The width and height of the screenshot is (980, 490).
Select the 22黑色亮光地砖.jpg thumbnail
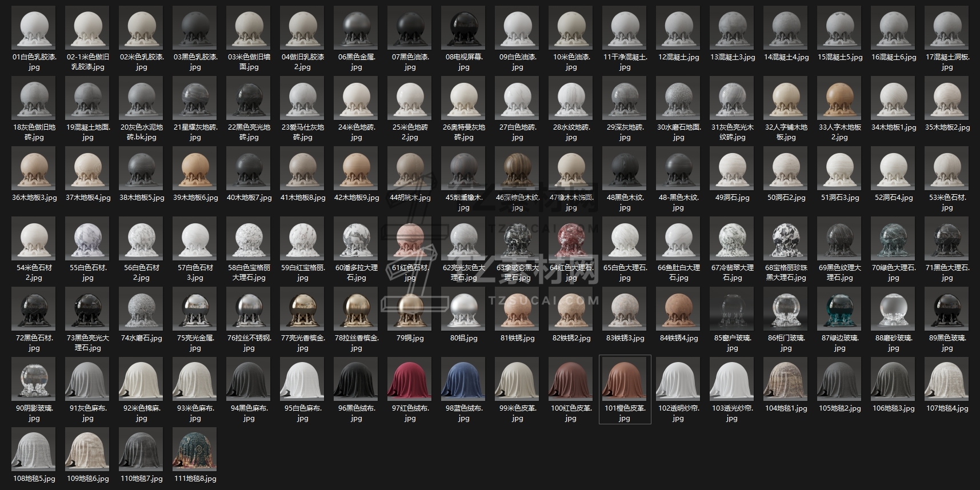point(249,98)
